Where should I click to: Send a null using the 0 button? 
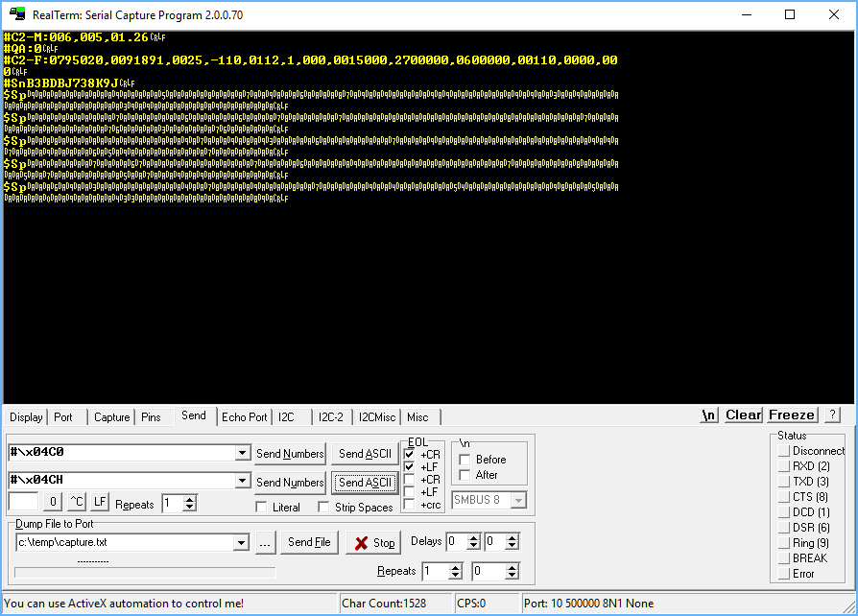(52, 501)
